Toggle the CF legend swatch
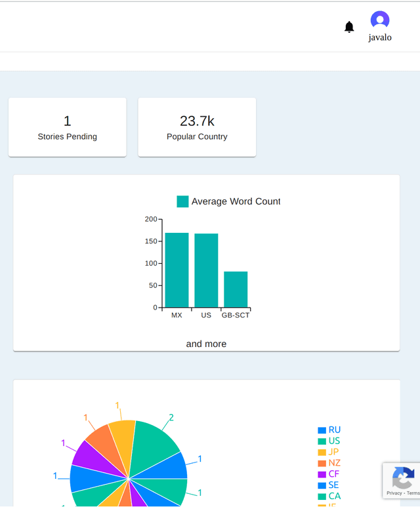This screenshot has width=420, height=511. 322,474
